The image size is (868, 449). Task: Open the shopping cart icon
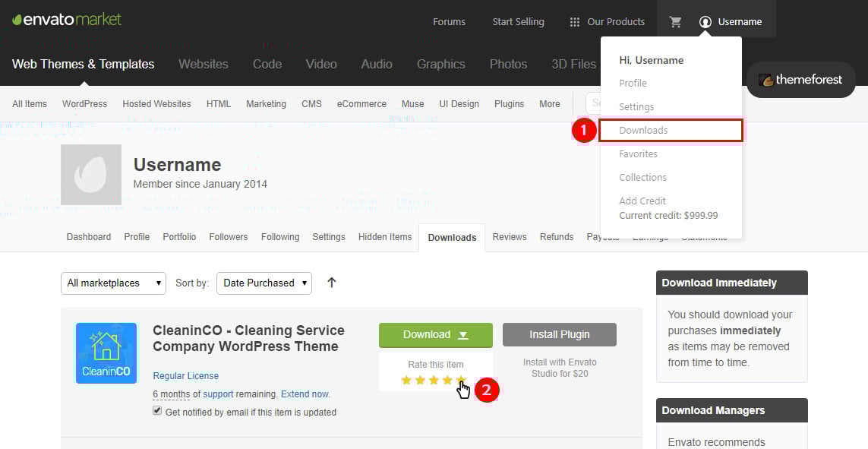click(675, 22)
